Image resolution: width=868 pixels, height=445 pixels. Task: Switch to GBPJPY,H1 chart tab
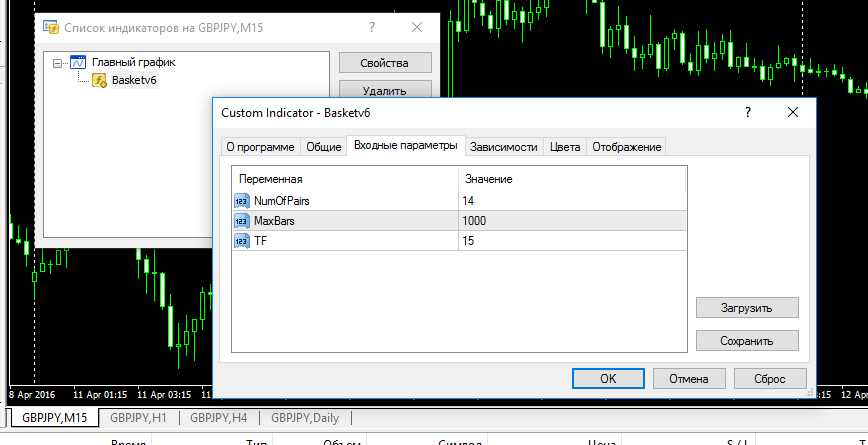coord(138,418)
